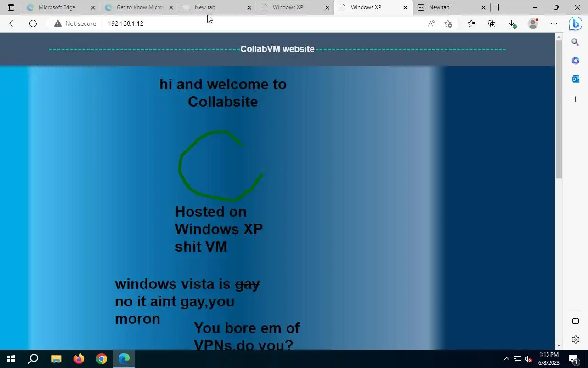The width and height of the screenshot is (588, 368).
Task: Toggle the sidebar visibility button
Action: tap(576, 321)
